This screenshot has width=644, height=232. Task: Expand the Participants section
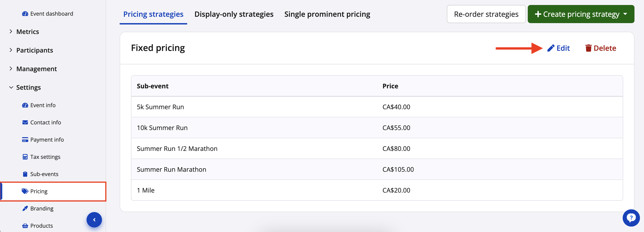pos(34,50)
